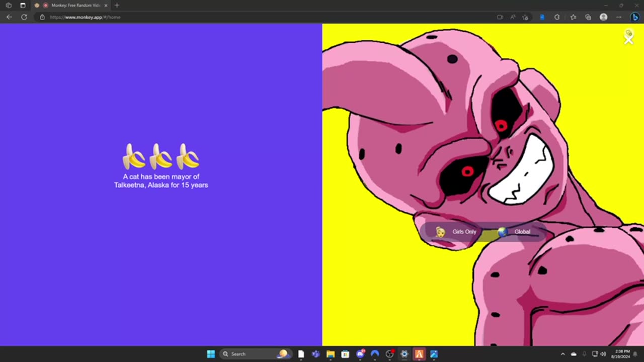This screenshot has height=362, width=644.
Task: Open the tab actions menu icon
Action: tap(23, 5)
